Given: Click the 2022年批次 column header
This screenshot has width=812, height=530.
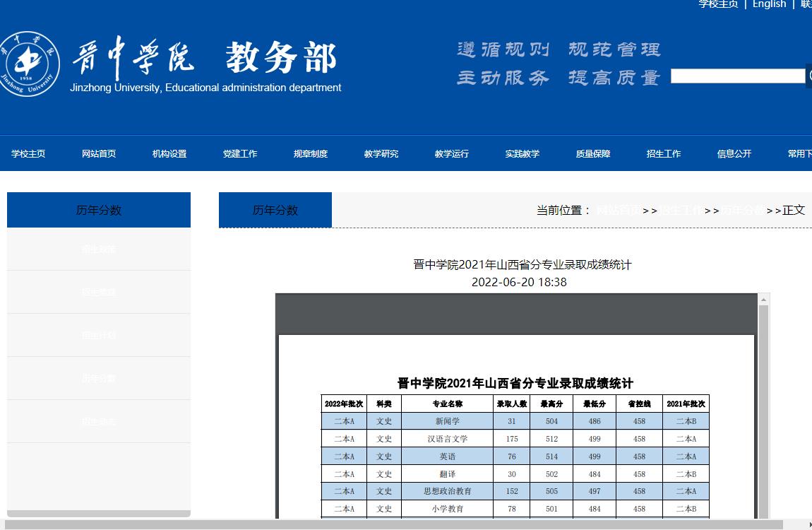Looking at the screenshot, I should [344, 404].
